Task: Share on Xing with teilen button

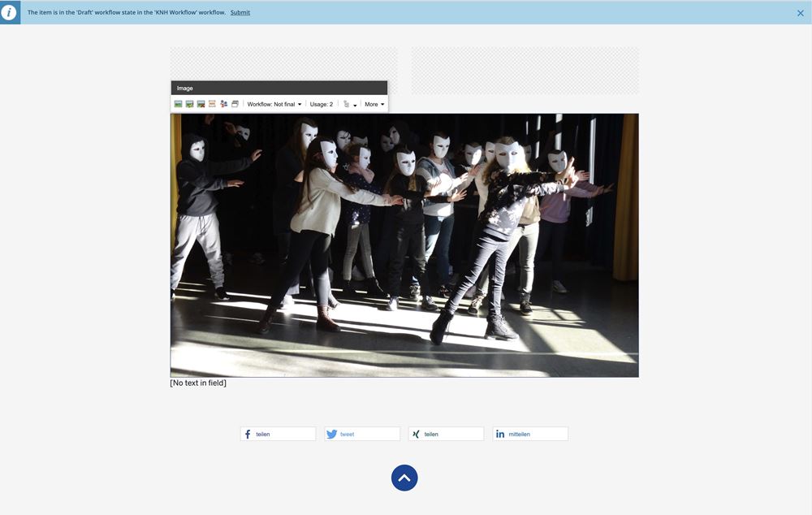Action: pos(446,434)
